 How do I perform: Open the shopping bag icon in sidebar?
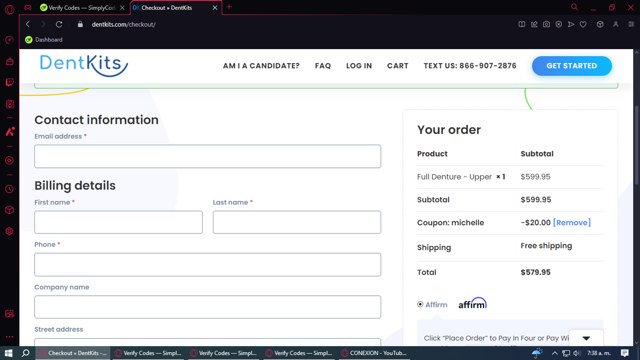coord(9,61)
